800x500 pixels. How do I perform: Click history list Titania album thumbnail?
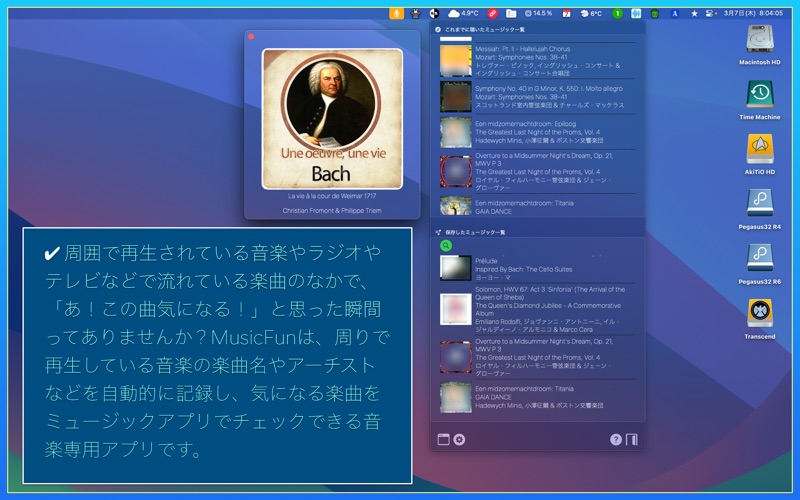[x=456, y=206]
